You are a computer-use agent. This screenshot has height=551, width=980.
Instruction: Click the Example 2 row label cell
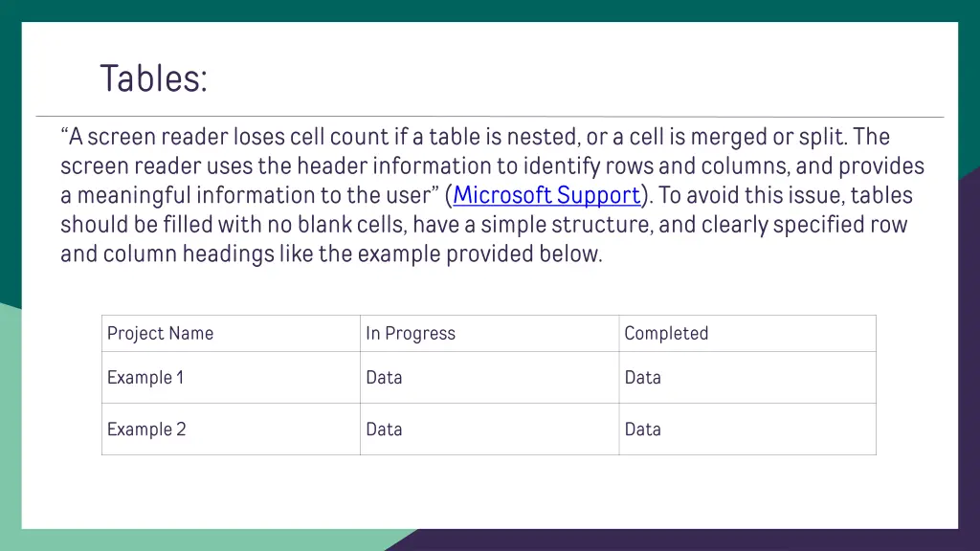pos(232,430)
